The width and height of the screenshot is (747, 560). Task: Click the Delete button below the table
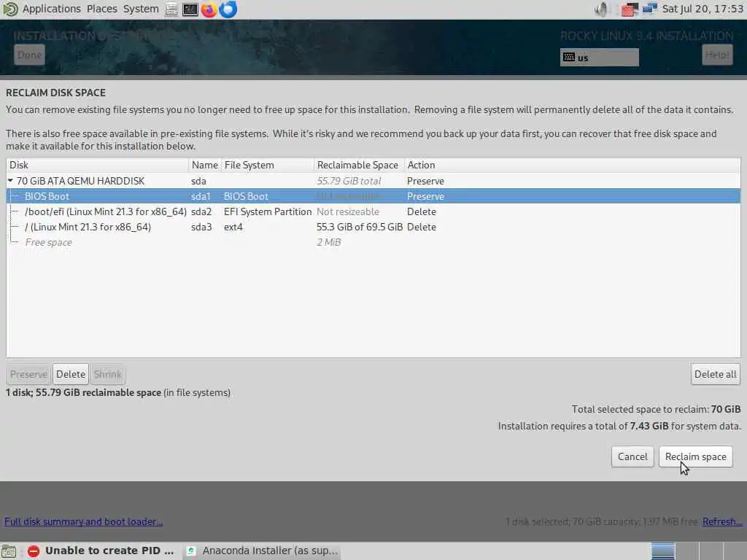click(x=71, y=374)
